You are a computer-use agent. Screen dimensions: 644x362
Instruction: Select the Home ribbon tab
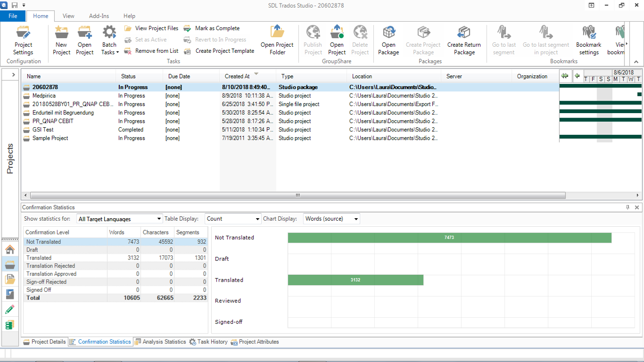[41, 16]
